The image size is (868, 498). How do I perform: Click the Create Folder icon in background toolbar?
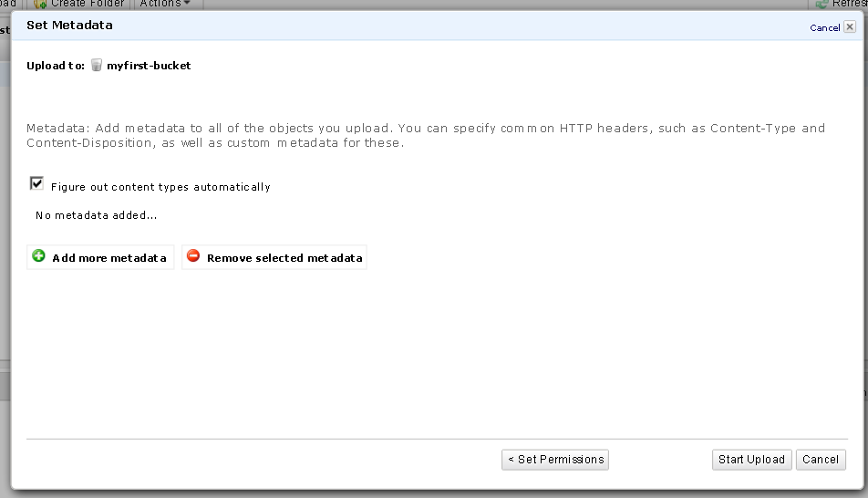pos(40,4)
